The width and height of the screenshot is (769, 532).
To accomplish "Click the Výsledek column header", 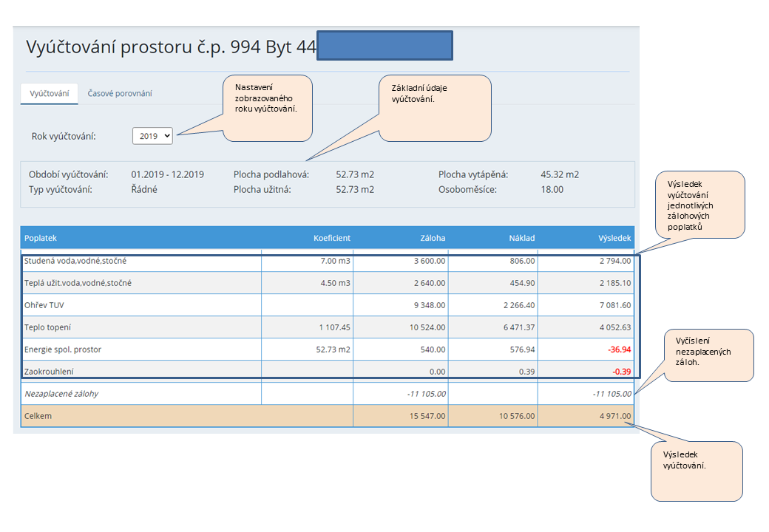I will [614, 238].
